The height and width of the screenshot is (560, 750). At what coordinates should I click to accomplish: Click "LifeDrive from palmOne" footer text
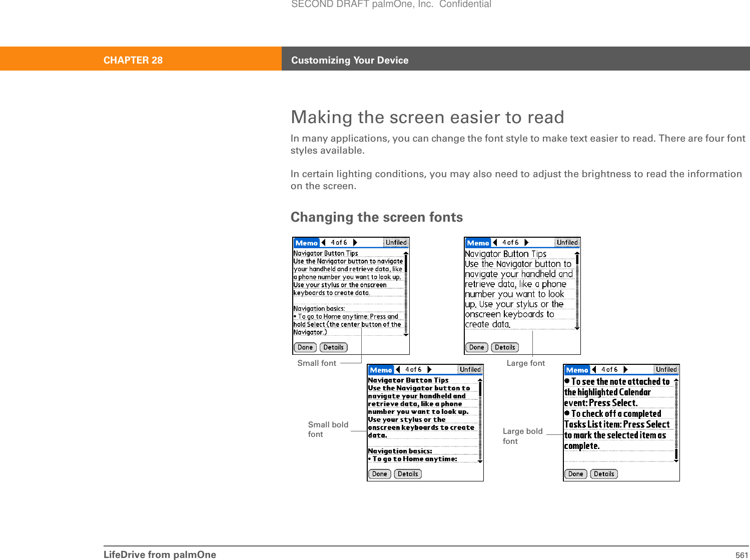160,554
